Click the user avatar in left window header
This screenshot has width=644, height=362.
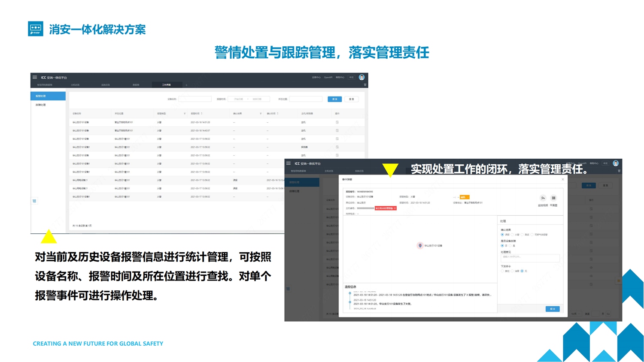pyautogui.click(x=361, y=77)
